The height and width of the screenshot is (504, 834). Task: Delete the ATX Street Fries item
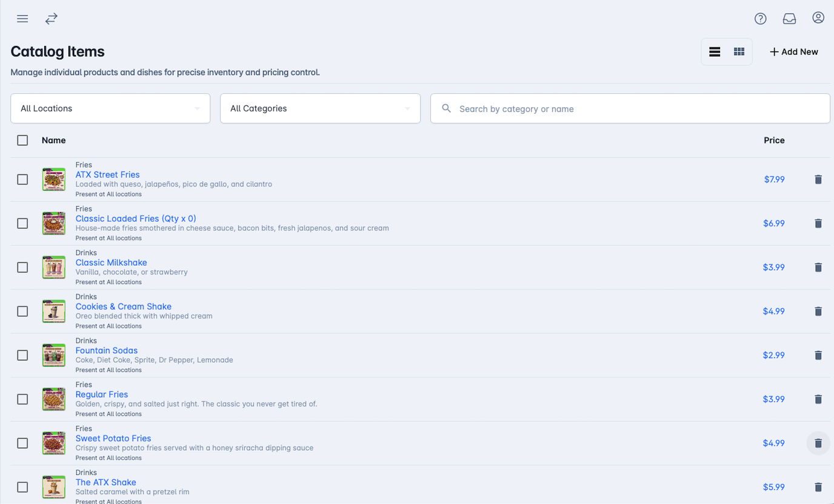[818, 179]
